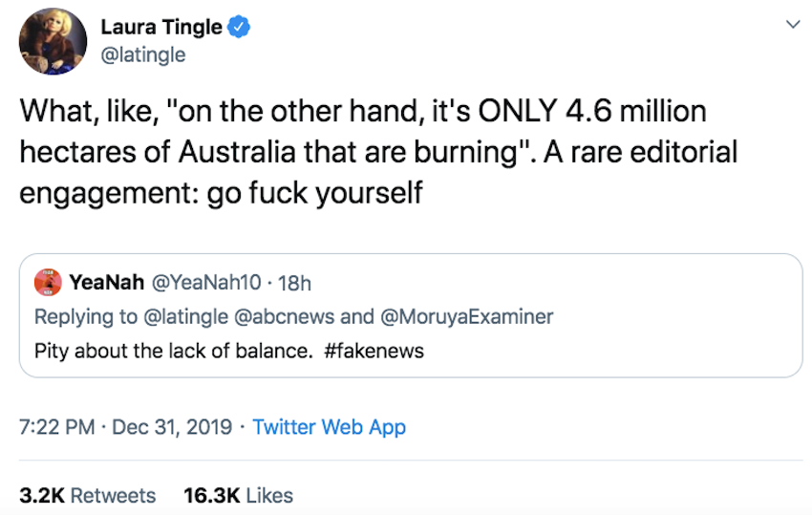Viewport: 812px width, 515px height.
Task: Click the YeaNah small avatar icon
Action: coord(47,282)
